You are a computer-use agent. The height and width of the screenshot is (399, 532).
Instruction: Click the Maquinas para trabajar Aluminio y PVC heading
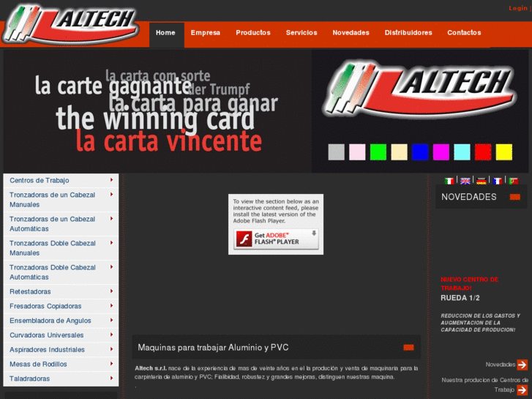point(213,347)
